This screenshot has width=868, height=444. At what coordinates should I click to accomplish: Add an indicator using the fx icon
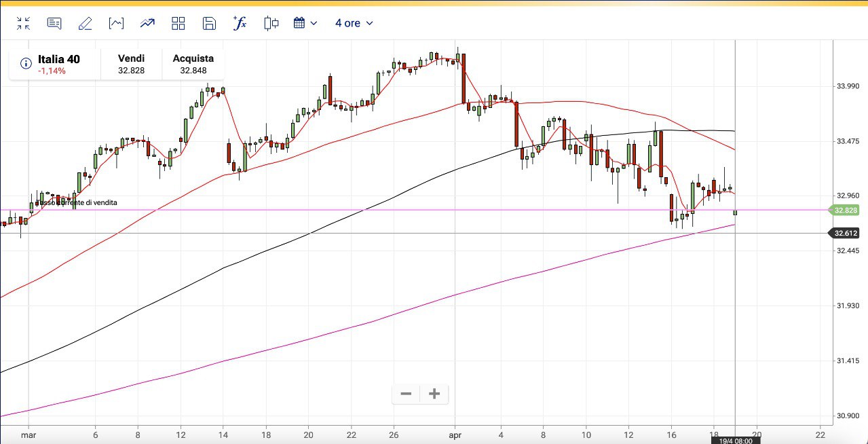point(240,24)
